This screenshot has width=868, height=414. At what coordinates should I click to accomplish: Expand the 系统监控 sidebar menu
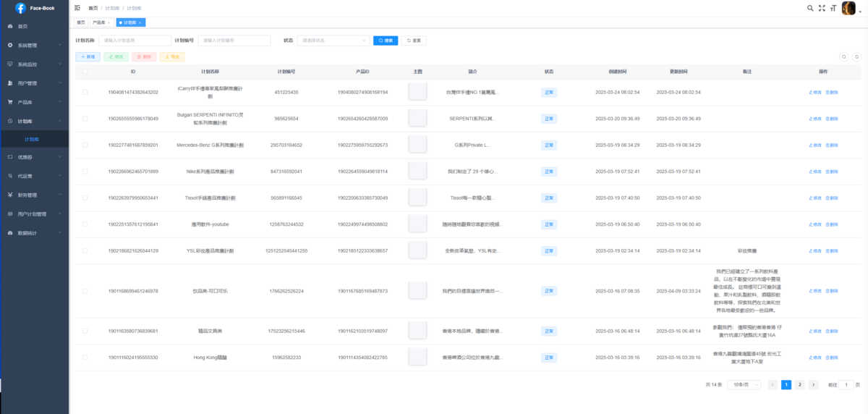coord(35,64)
